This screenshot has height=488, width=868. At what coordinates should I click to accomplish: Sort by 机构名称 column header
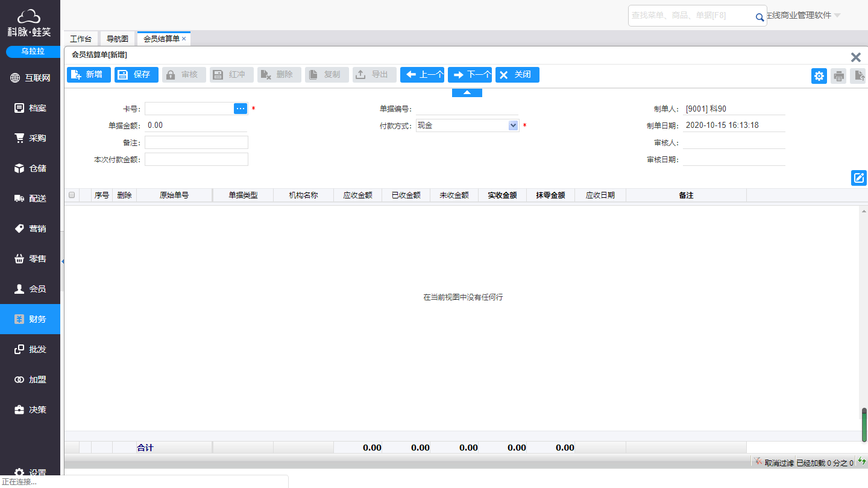click(x=303, y=195)
